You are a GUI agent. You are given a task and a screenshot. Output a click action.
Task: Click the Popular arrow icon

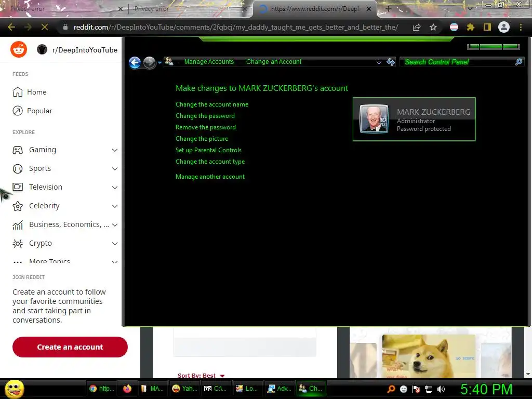point(17,111)
